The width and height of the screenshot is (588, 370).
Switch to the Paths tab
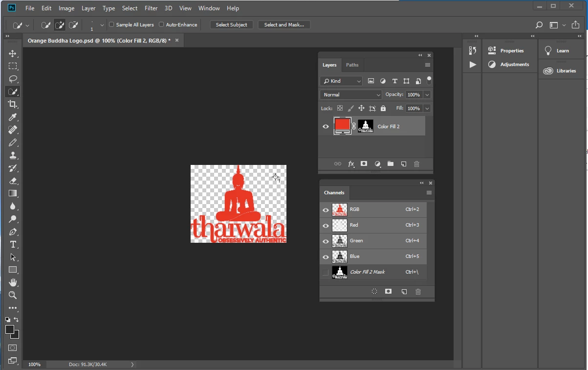(352, 65)
